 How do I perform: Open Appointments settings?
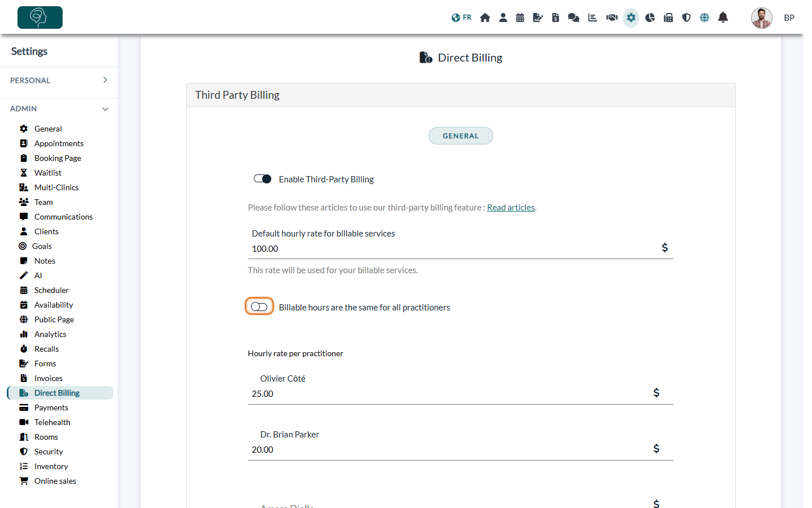pyautogui.click(x=59, y=143)
